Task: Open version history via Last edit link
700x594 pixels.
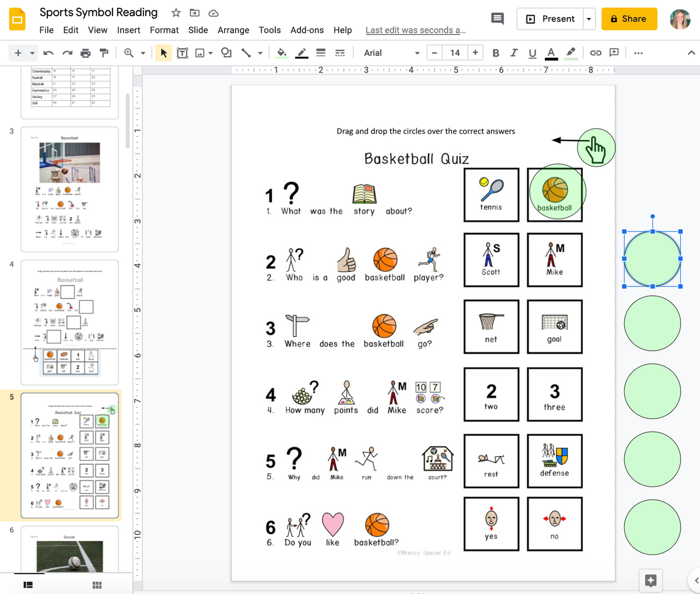Action: (x=415, y=30)
